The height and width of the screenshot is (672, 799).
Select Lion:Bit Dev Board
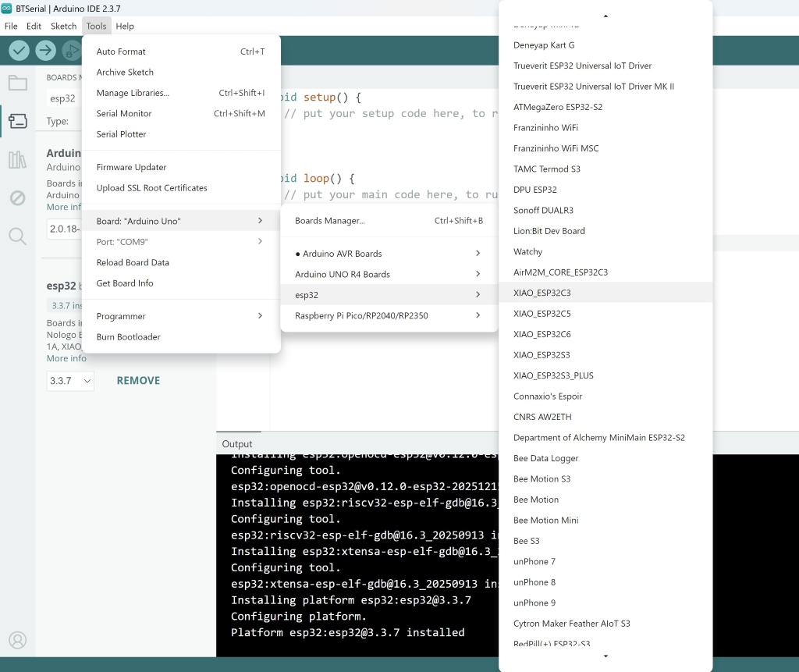click(605, 231)
